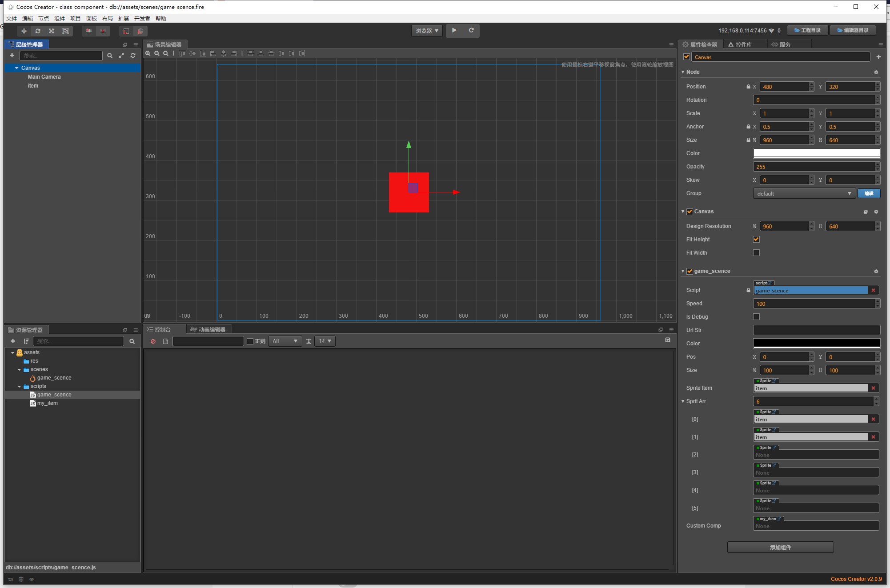Click the 添加组件 button
This screenshot has height=588, width=890.
click(x=780, y=547)
